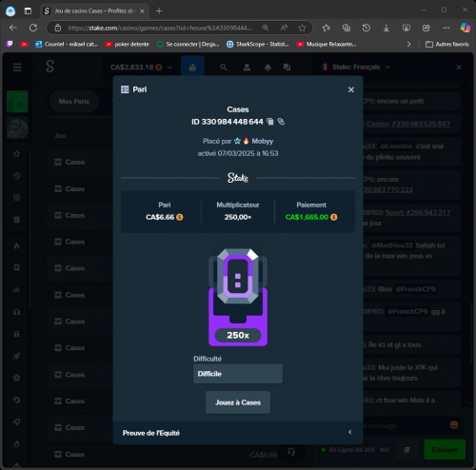Expand Preuve de l'Equité section
This screenshot has height=470, width=476.
pos(238,433)
